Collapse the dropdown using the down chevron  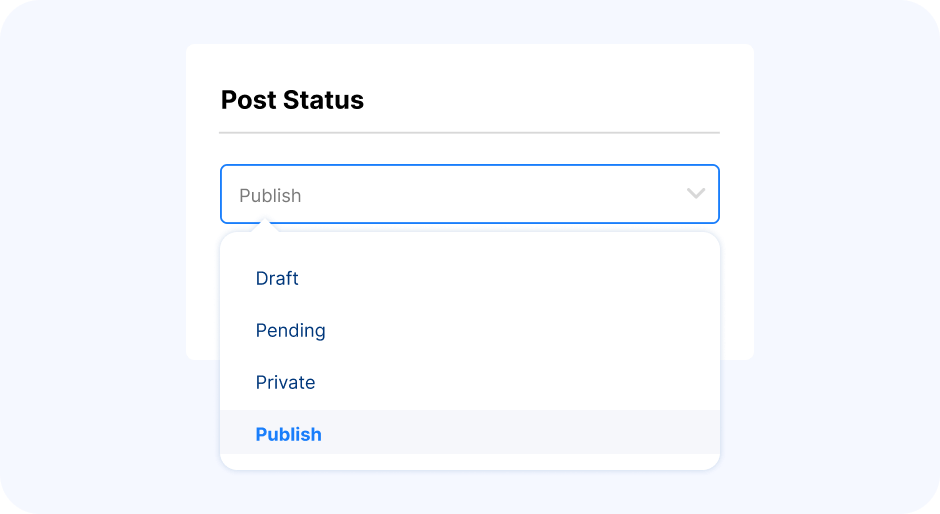tap(695, 194)
